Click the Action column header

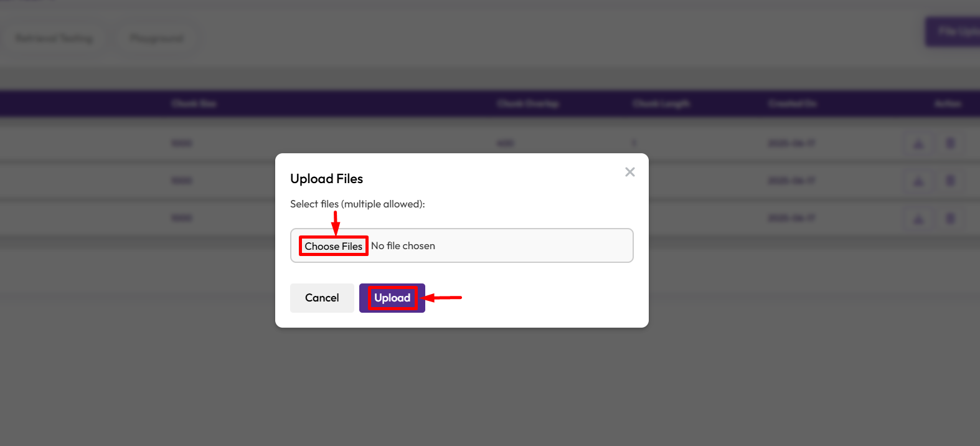[x=948, y=103]
